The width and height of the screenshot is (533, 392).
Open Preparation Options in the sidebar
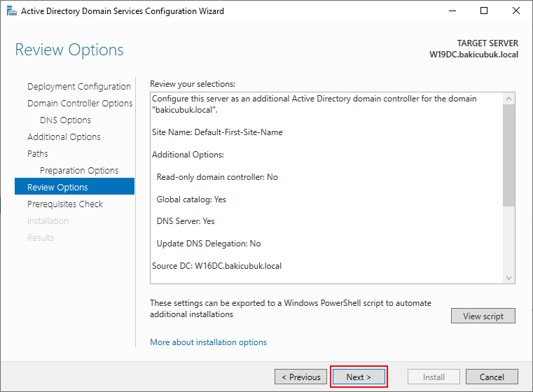(x=79, y=171)
